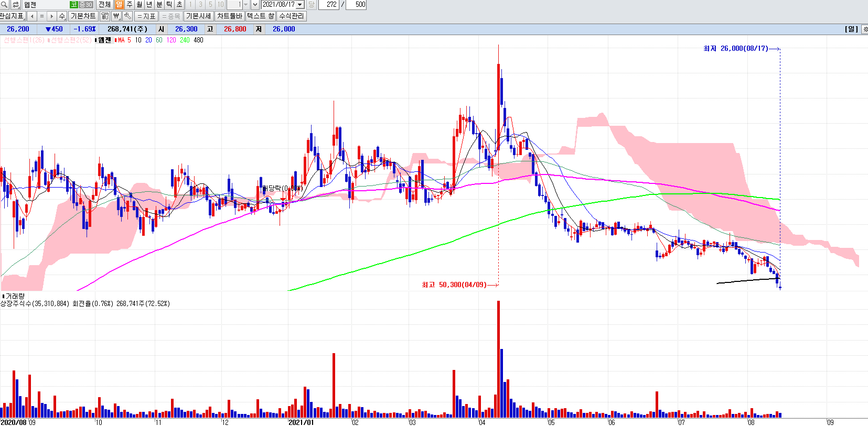Select interval preset 10
This screenshot has width=868, height=426.
pyautogui.click(x=220, y=4)
